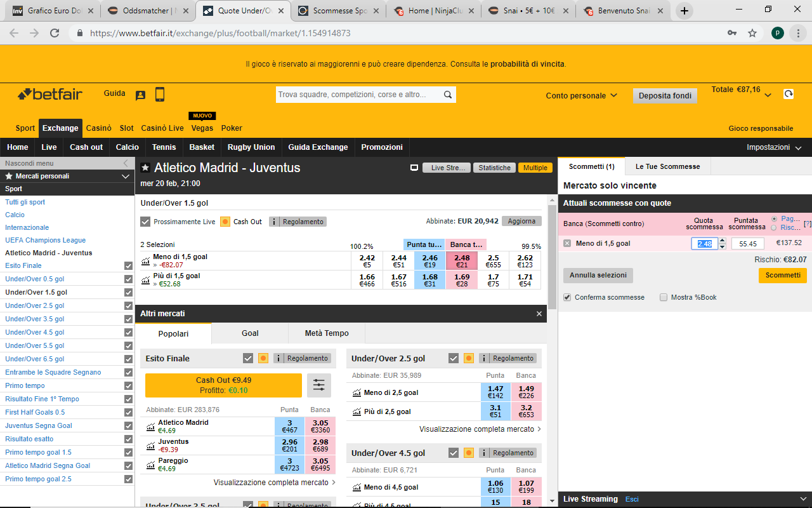812x508 pixels.
Task: Expand the Totale balance dropdown arrow
Action: [768, 95]
